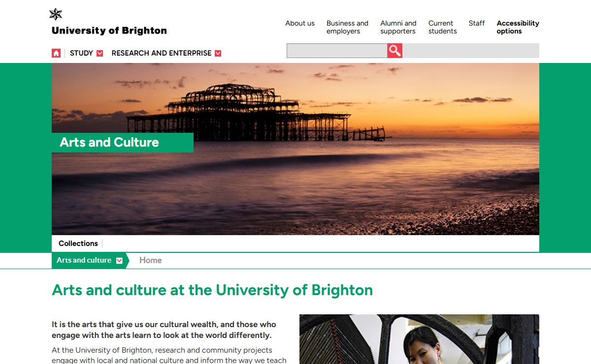Click the Home breadcrumb link
This screenshot has width=591, height=364.
(x=151, y=260)
